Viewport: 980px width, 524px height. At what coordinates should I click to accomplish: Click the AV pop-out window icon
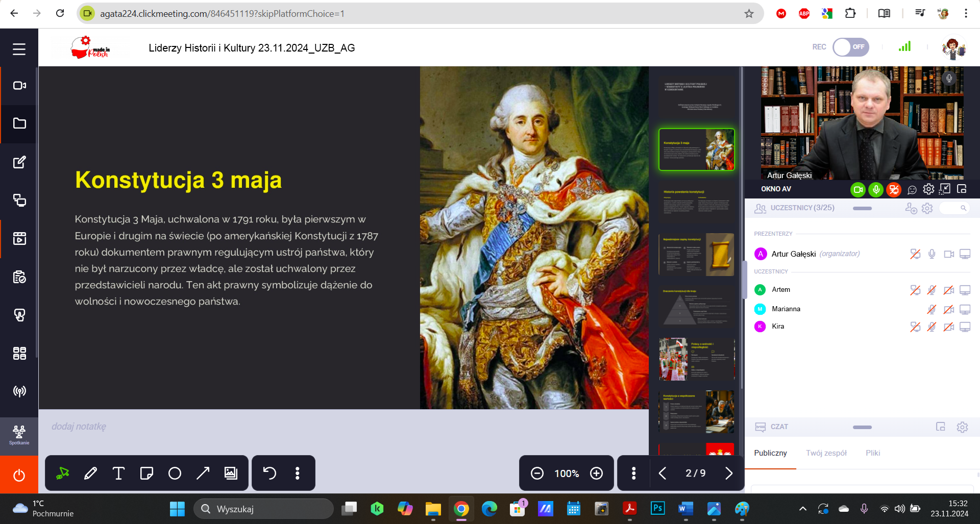click(962, 189)
